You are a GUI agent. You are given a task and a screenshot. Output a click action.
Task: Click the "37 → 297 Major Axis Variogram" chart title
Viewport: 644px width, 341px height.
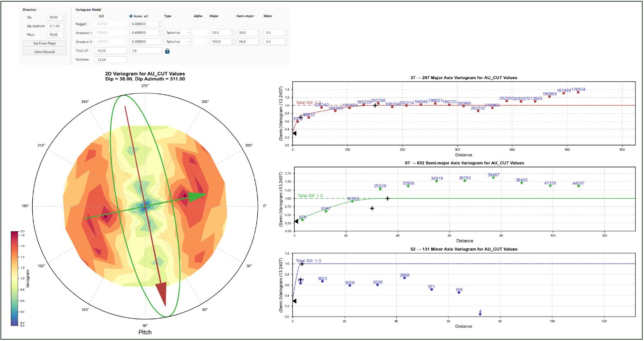(x=463, y=78)
